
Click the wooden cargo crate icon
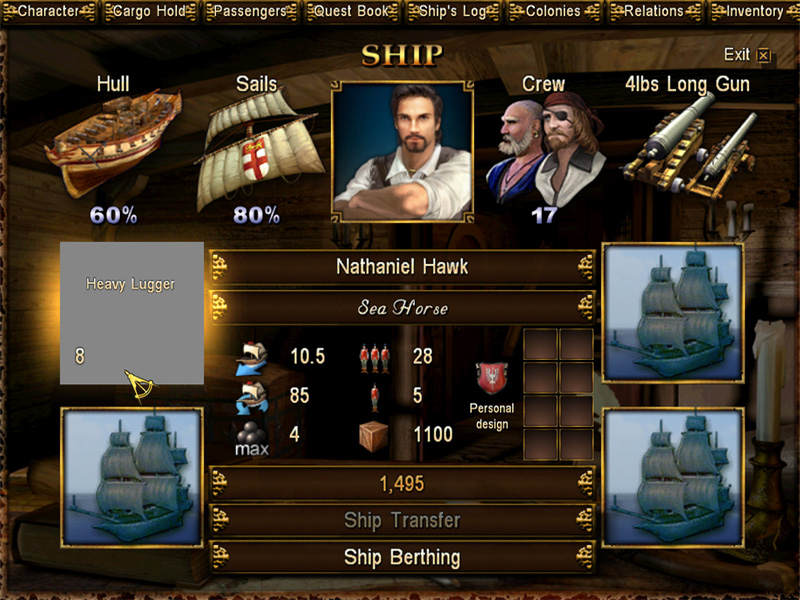coord(373,436)
